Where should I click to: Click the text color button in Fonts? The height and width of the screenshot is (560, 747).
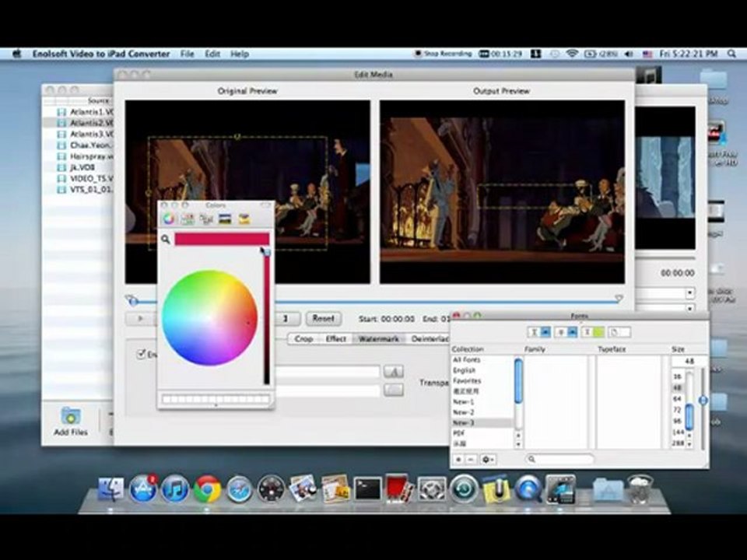click(592, 332)
